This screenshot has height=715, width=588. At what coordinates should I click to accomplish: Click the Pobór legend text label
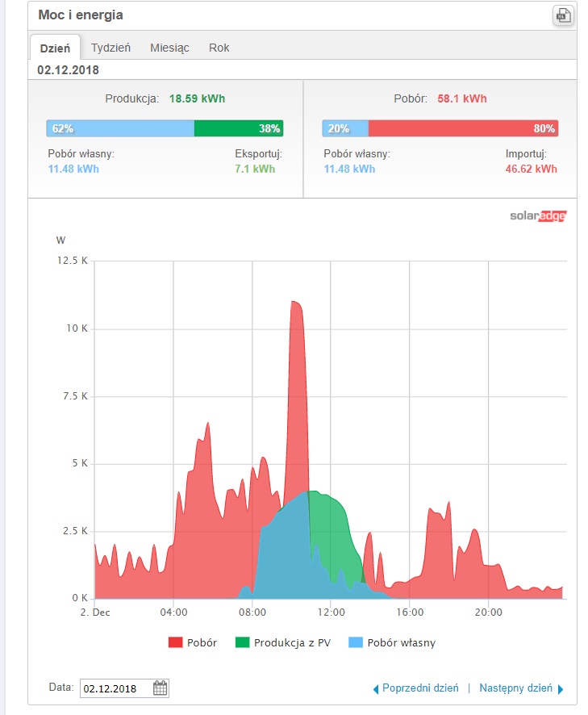202,642
